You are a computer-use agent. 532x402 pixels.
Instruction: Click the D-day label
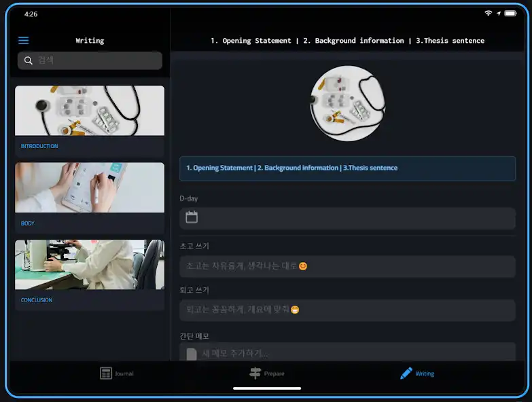189,198
